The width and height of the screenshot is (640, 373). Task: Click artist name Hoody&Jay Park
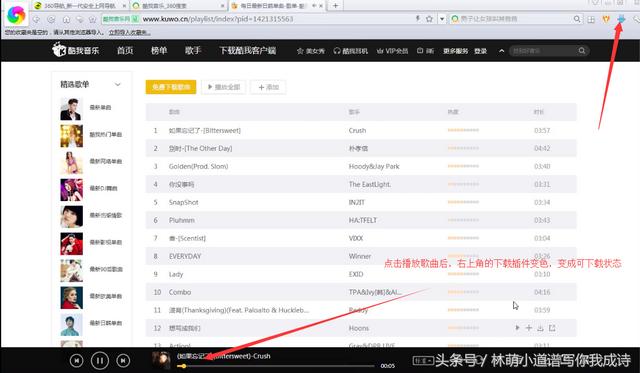tap(374, 167)
